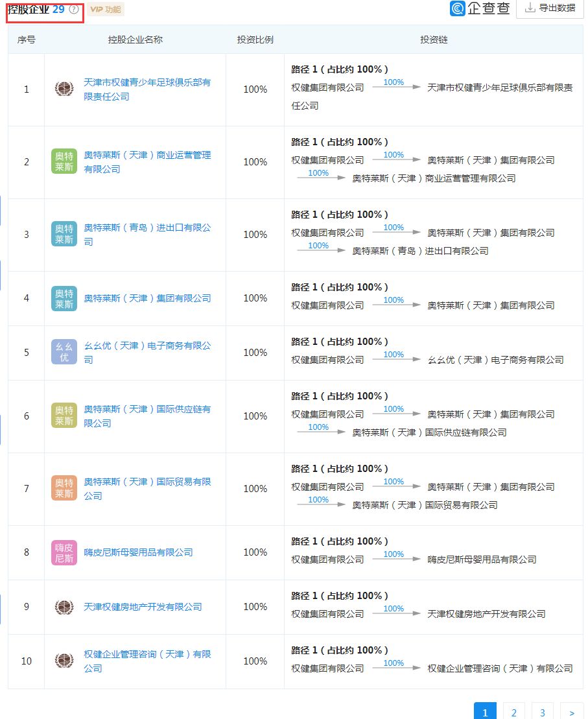Screen dimensions: 588x719
Task: Click 投资比例 column header
Action: pyautogui.click(x=255, y=40)
